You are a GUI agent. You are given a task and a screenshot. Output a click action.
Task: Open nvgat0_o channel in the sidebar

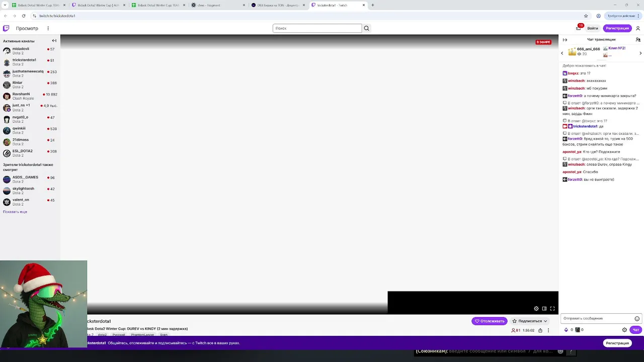pos(30,119)
